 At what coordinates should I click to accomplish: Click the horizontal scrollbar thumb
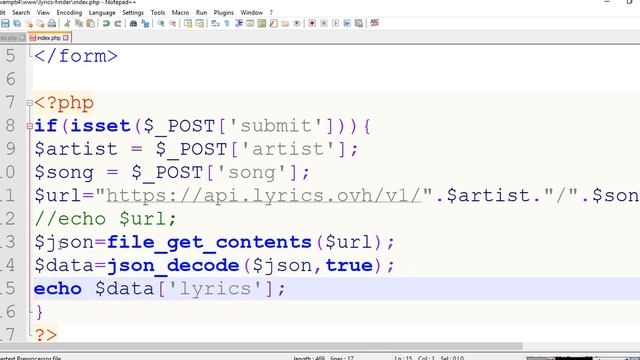pos(261,347)
